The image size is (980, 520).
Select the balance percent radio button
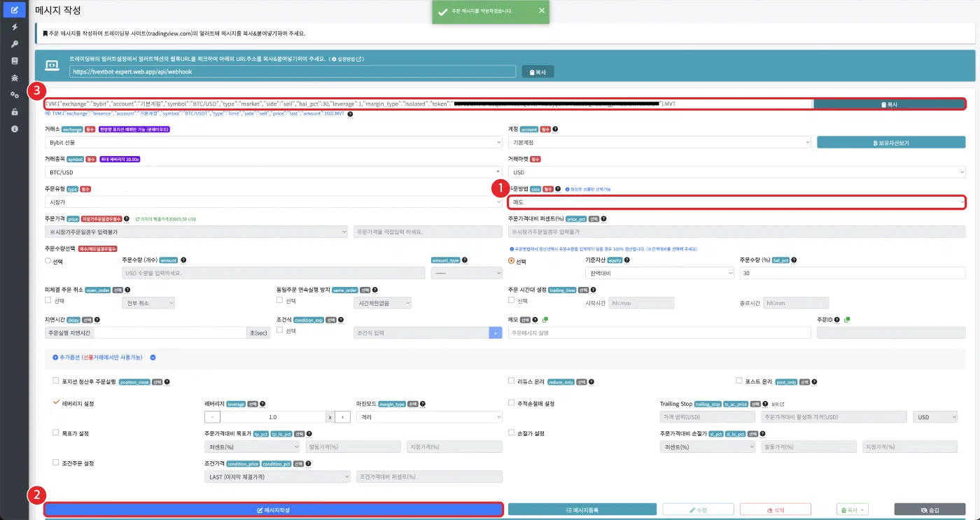point(511,261)
